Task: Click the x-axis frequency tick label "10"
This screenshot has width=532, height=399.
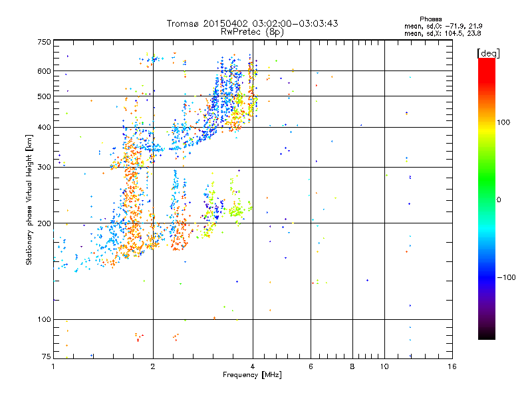Action: pyautogui.click(x=384, y=366)
